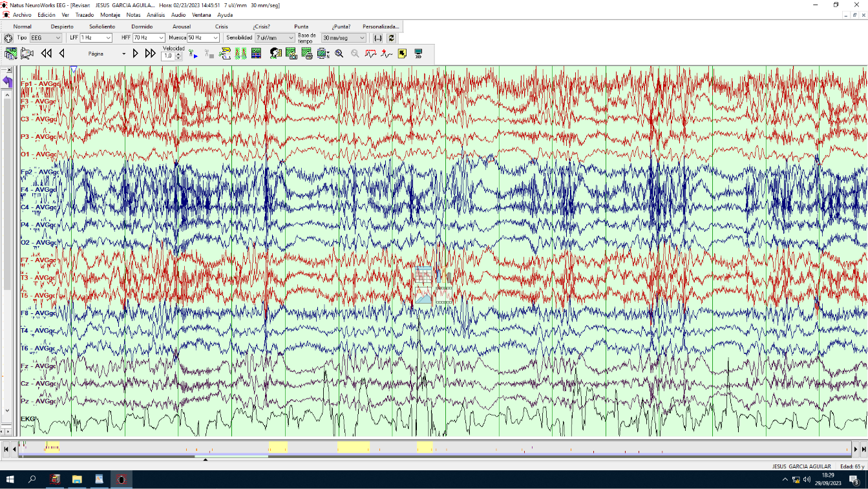Click the refresh arrows icon beside braces
The height and width of the screenshot is (489, 868).
392,38
